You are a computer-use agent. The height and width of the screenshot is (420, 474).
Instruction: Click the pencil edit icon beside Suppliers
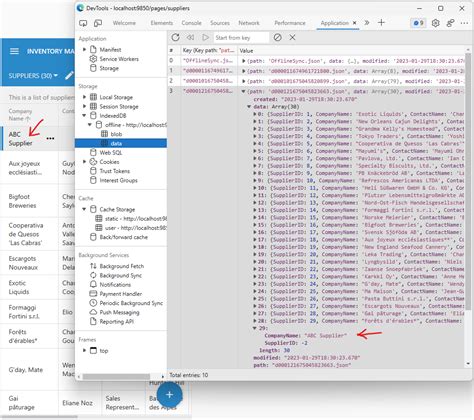pos(69,76)
